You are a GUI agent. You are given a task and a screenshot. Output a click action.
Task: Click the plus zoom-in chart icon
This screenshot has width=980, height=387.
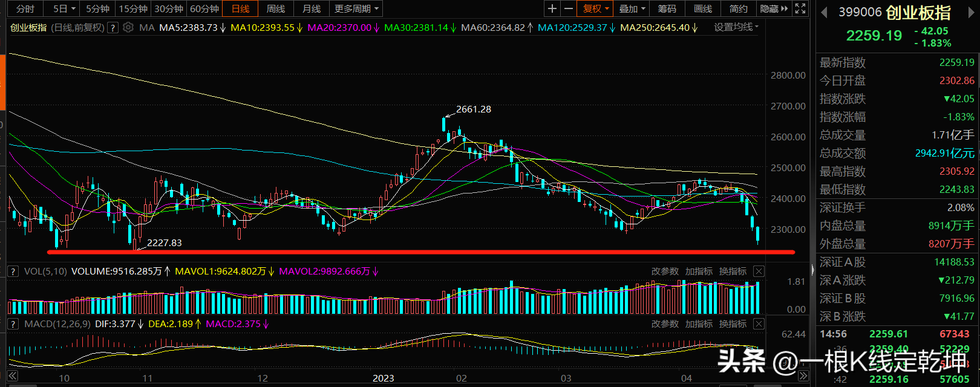point(552,8)
